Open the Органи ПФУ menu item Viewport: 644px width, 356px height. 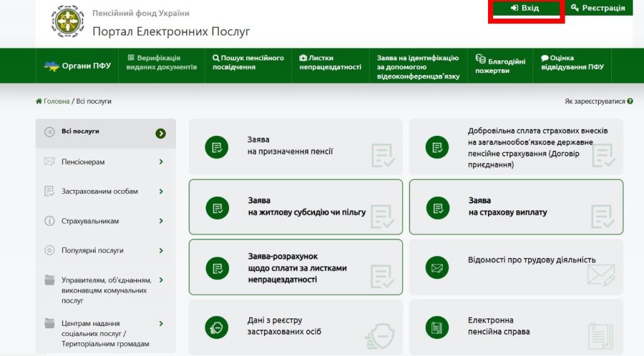78,65
